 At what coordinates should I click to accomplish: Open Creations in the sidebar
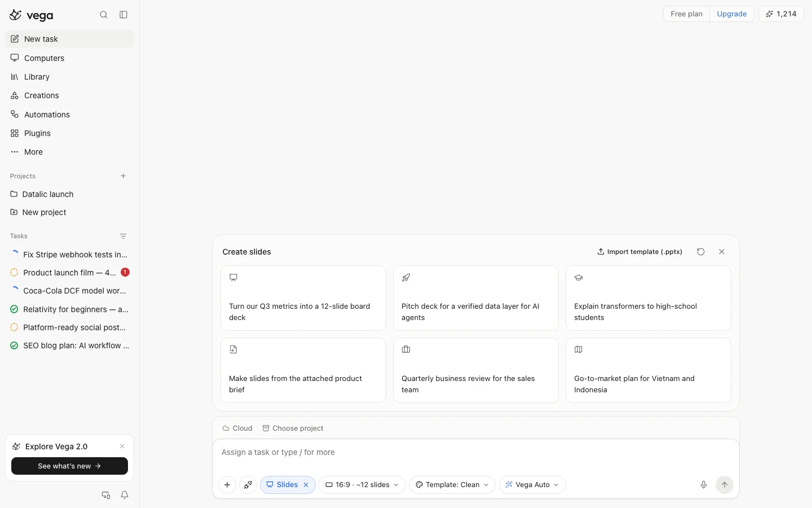70,95
